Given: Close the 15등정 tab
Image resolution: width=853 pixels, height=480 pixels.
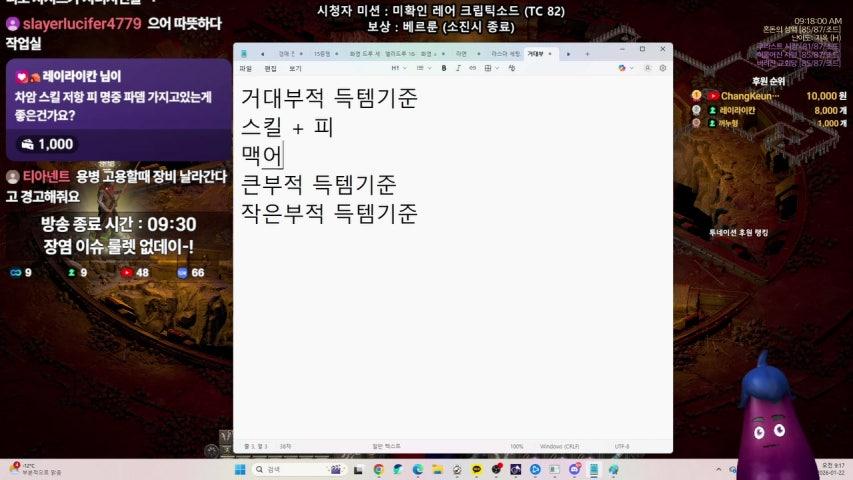Looking at the screenshot, I should pos(337,54).
